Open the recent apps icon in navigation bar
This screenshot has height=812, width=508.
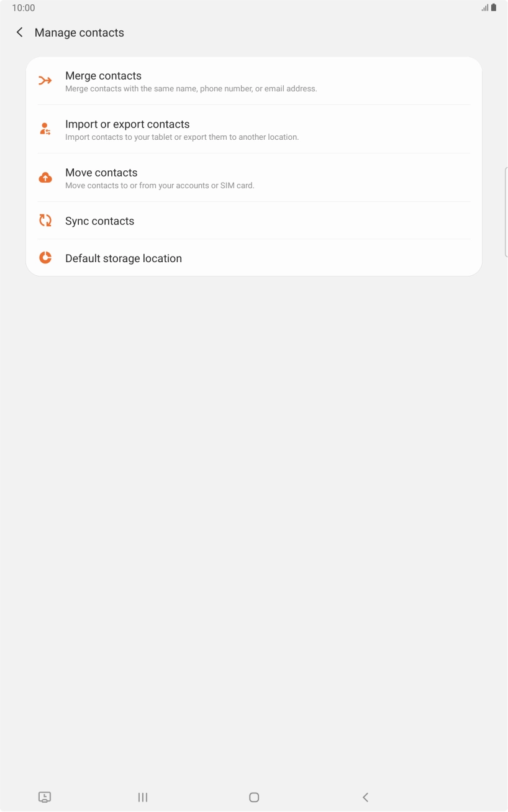click(x=142, y=797)
